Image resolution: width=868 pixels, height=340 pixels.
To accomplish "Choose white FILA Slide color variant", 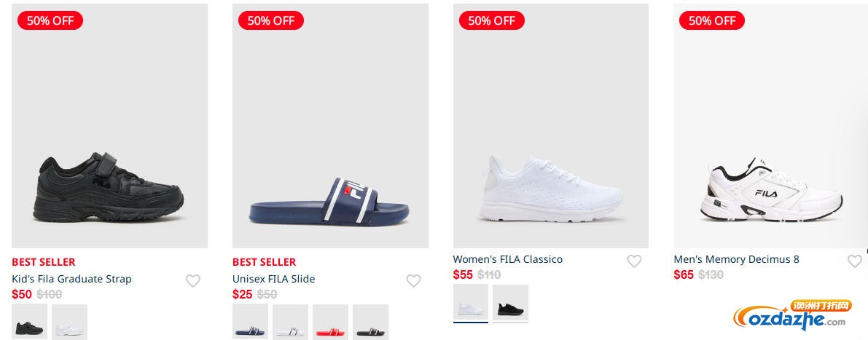I will (x=291, y=322).
